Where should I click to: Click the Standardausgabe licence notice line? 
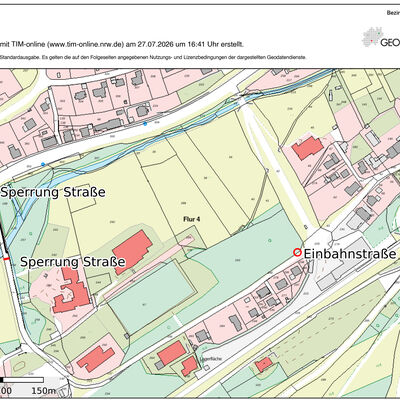153,57
